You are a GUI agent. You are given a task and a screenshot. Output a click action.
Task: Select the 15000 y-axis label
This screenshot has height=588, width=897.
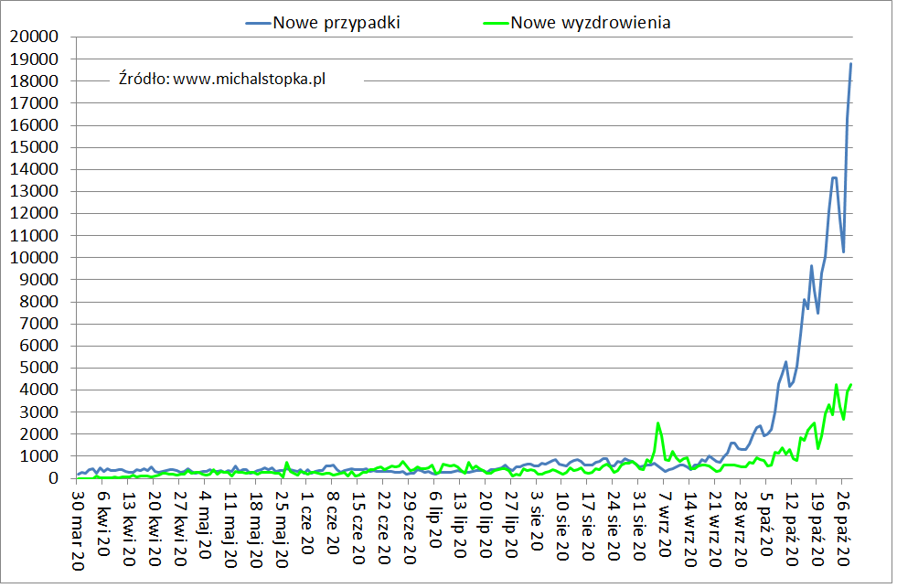(33, 147)
